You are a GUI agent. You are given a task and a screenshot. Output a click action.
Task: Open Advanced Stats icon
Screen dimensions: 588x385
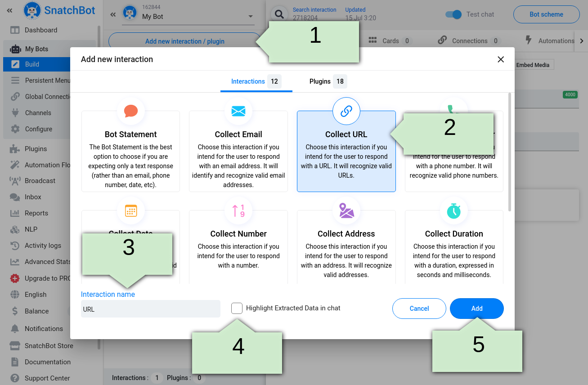click(x=15, y=262)
